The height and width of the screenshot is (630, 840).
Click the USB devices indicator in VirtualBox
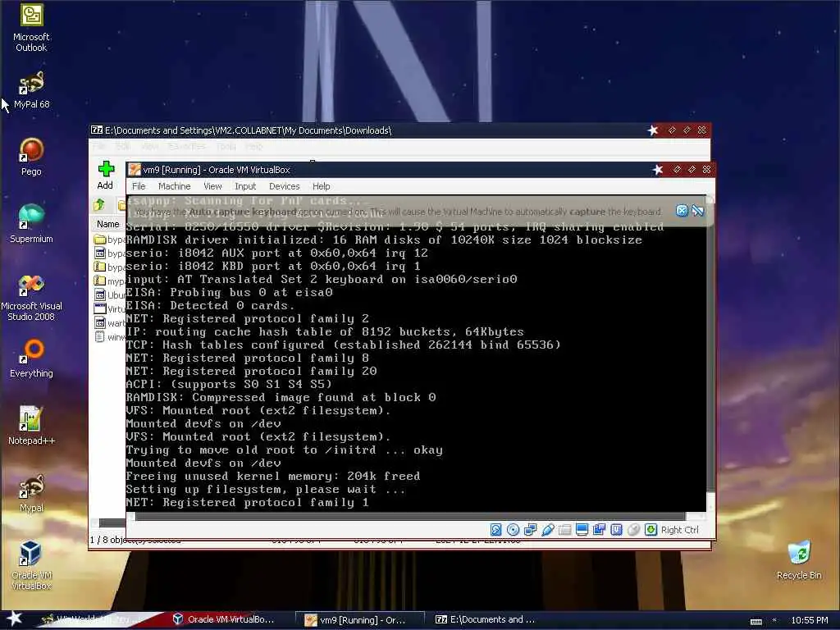pyautogui.click(x=547, y=530)
